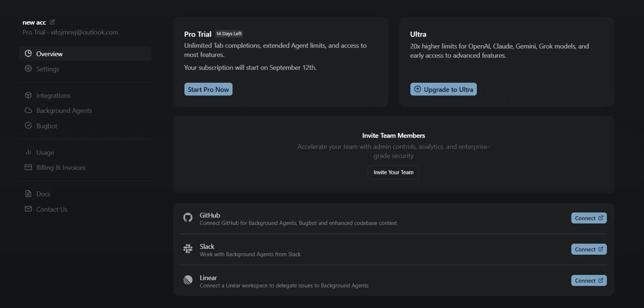Image resolution: width=644 pixels, height=308 pixels.
Task: Click the Invite Team Members heading
Action: pos(393,136)
